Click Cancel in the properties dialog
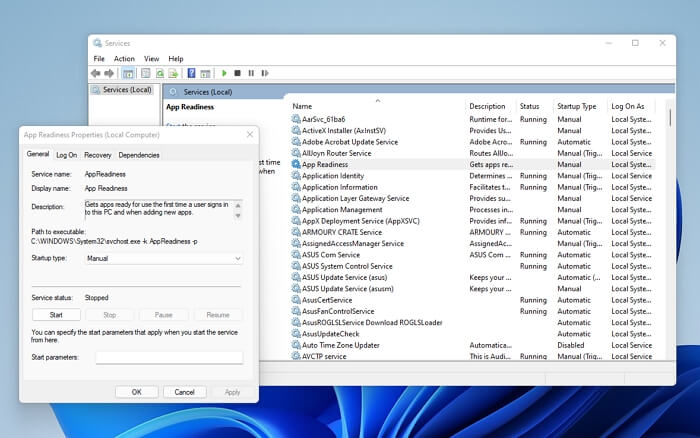Image resolution: width=700 pixels, height=438 pixels. point(184,392)
